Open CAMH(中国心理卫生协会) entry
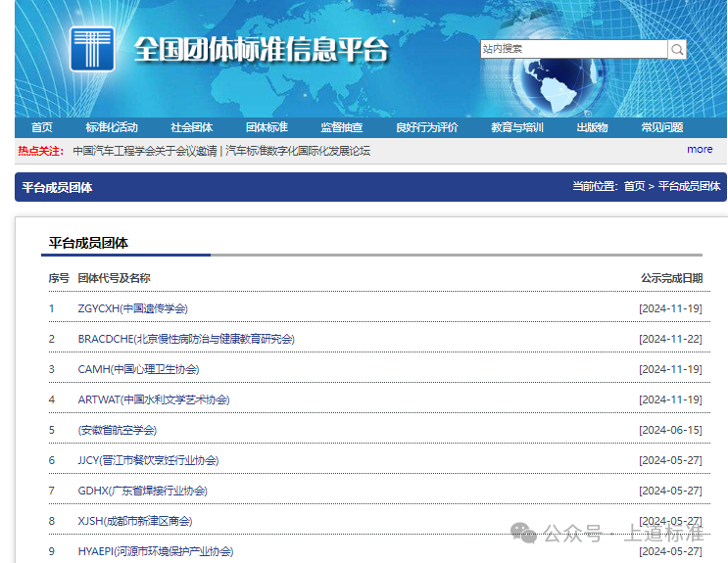The height and width of the screenshot is (563, 728). [x=138, y=369]
